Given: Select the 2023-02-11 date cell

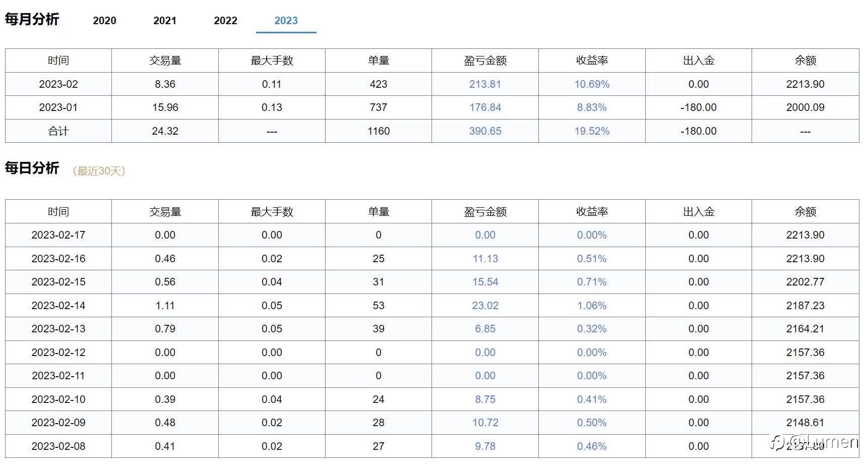Looking at the screenshot, I should tap(58, 376).
